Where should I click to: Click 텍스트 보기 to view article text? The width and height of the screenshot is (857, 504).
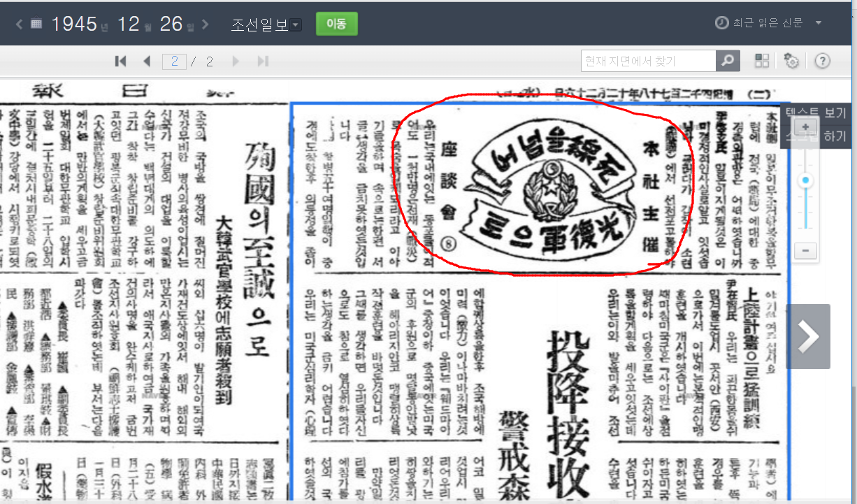tap(815, 112)
